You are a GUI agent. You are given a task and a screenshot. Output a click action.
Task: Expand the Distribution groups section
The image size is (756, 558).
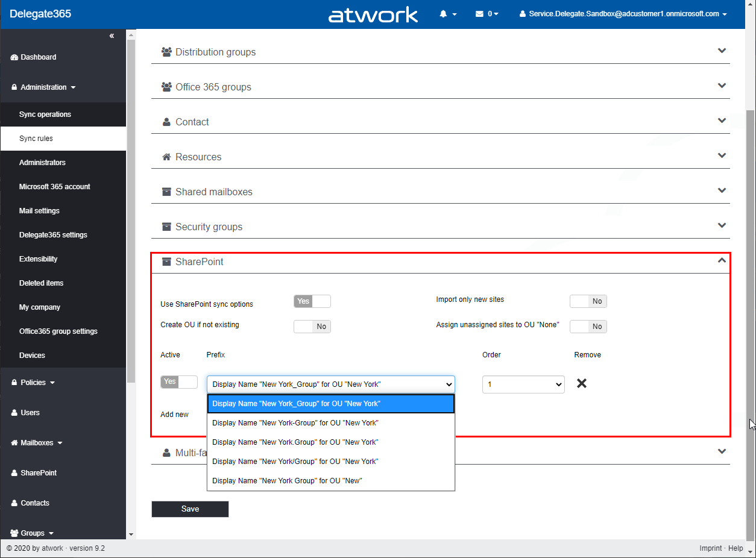pos(722,51)
